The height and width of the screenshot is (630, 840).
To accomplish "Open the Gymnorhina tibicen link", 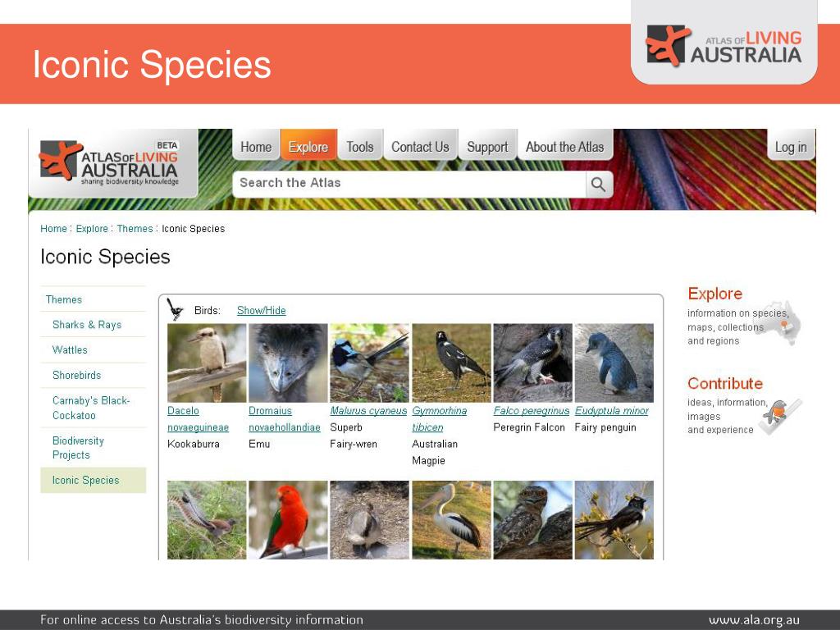I will tap(440, 419).
